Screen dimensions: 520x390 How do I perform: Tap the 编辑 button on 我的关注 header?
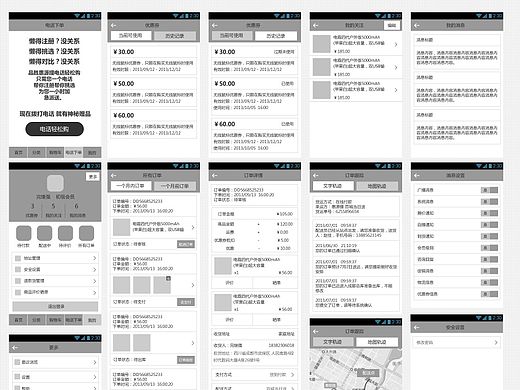coord(392,25)
